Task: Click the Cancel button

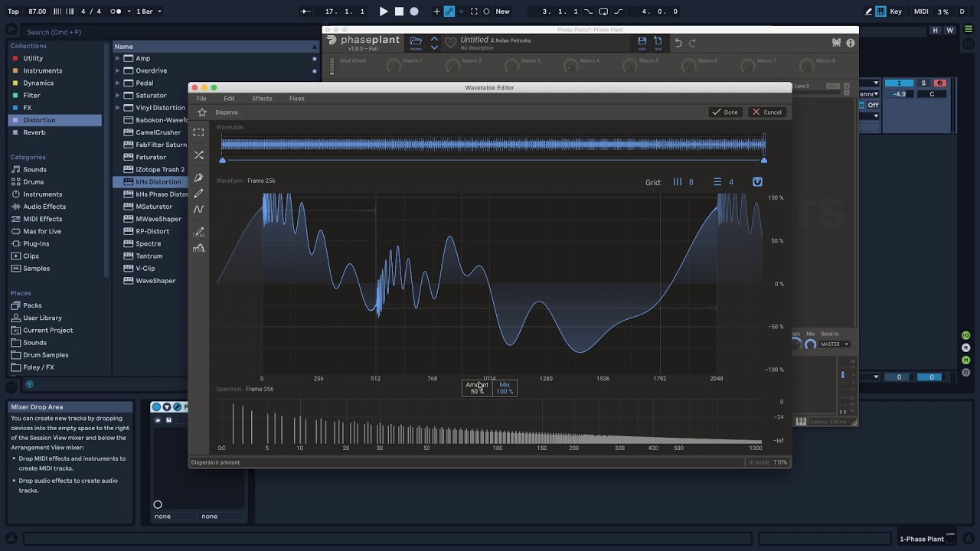Action: click(x=767, y=112)
